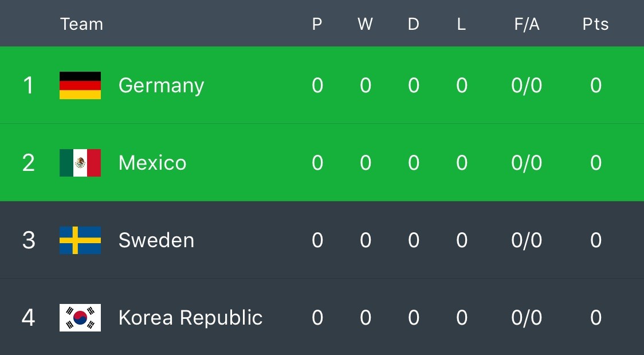The height and width of the screenshot is (355, 644).
Task: Open the Germany team name
Action: tap(161, 86)
